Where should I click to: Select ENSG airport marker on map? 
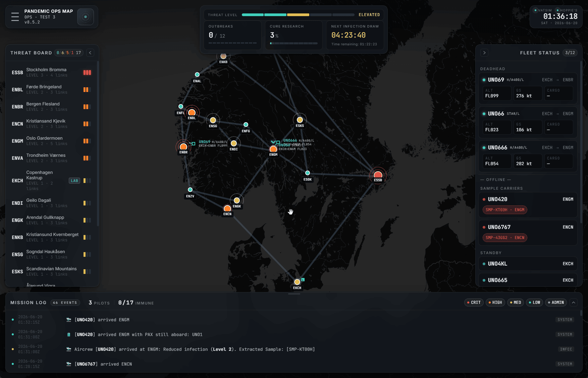tap(213, 121)
